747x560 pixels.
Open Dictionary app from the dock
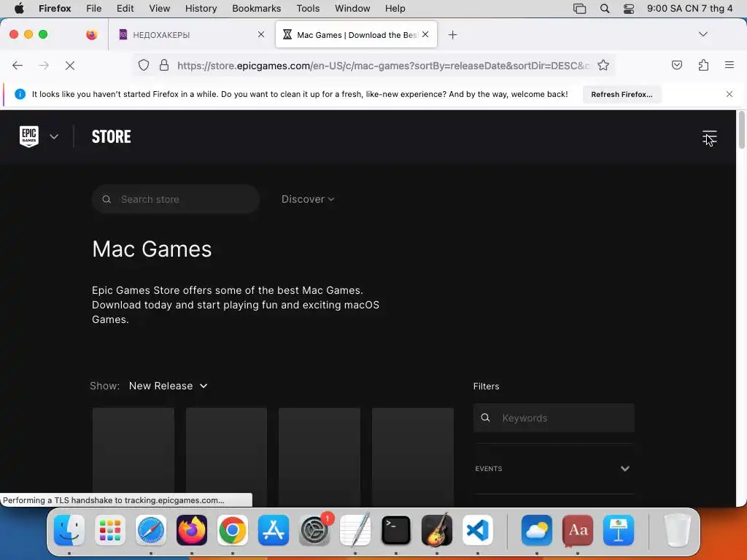point(578,530)
